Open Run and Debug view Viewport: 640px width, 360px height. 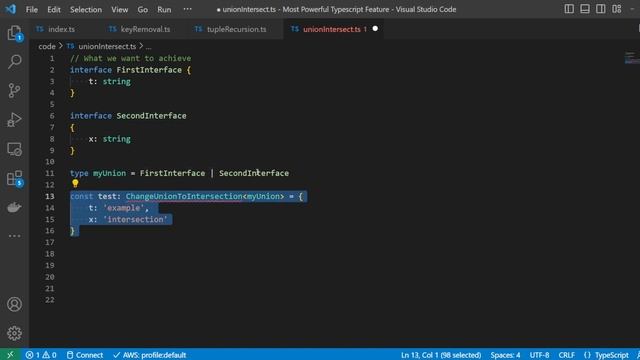14,120
